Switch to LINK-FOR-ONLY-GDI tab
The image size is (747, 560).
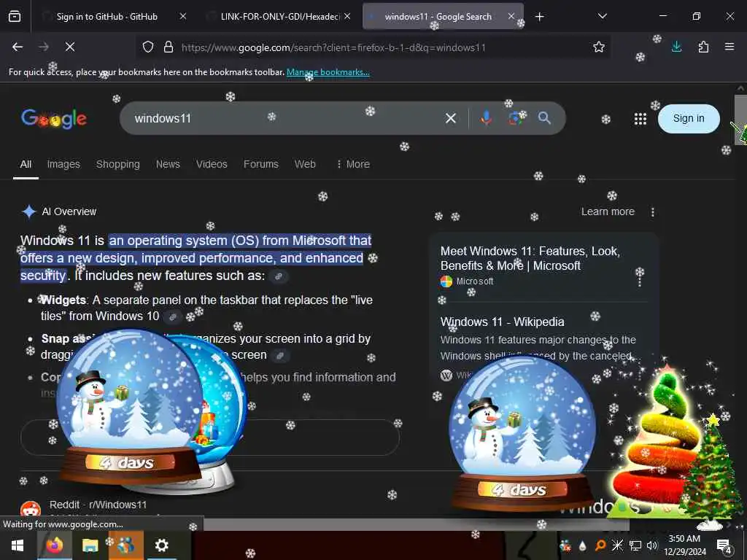tap(279, 17)
